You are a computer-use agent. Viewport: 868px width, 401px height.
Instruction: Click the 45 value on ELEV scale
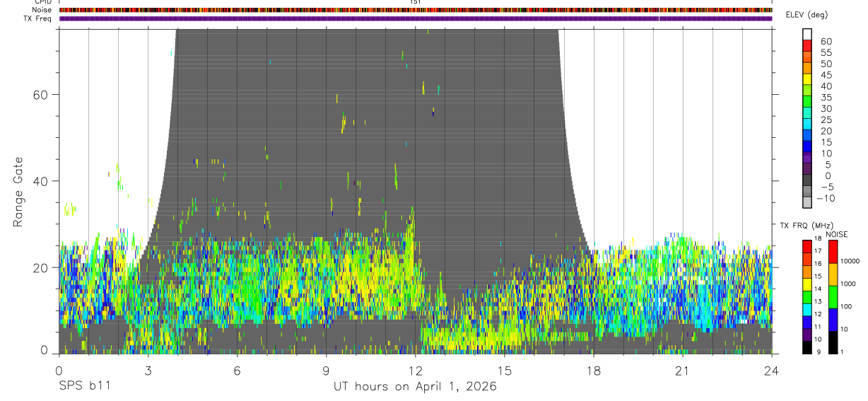pyautogui.click(x=826, y=75)
